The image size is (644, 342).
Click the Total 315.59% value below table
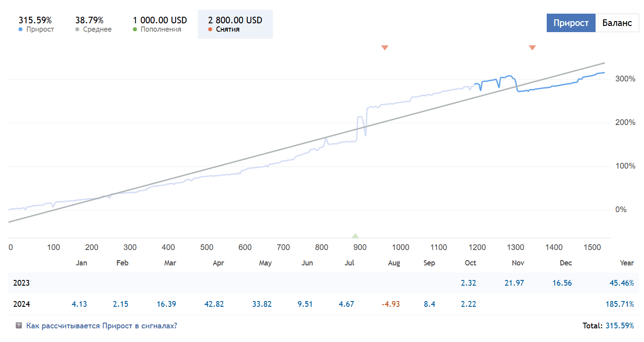pos(620,326)
